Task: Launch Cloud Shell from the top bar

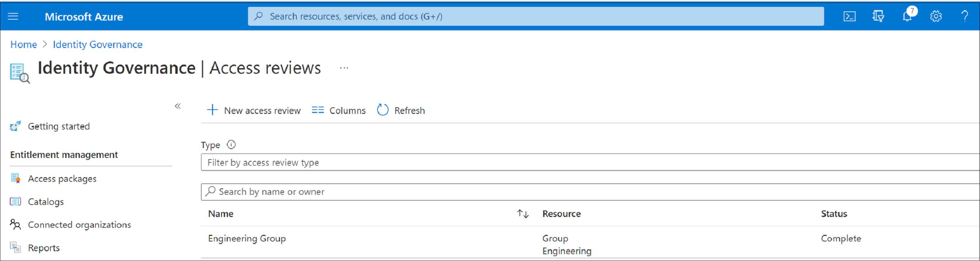Action: coord(849,16)
